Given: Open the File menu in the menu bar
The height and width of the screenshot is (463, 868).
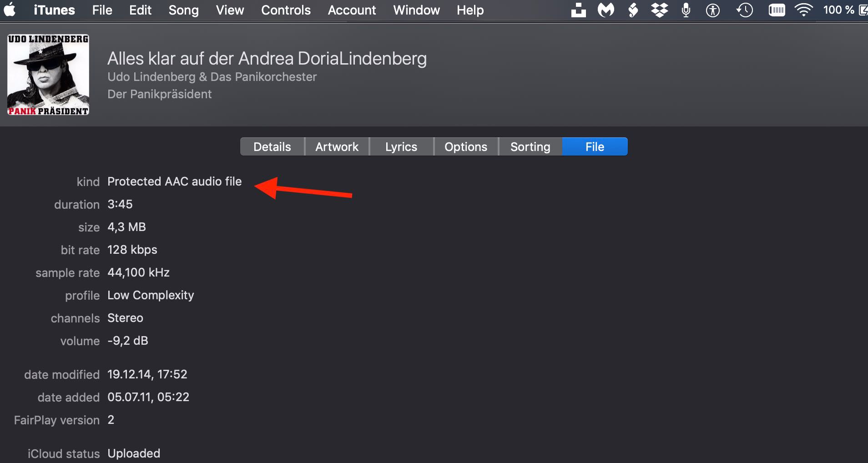Looking at the screenshot, I should click(x=102, y=10).
